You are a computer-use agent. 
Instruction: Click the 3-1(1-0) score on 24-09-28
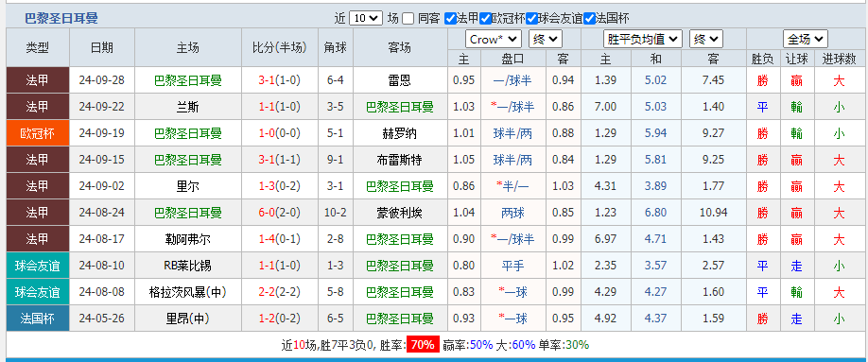point(280,81)
